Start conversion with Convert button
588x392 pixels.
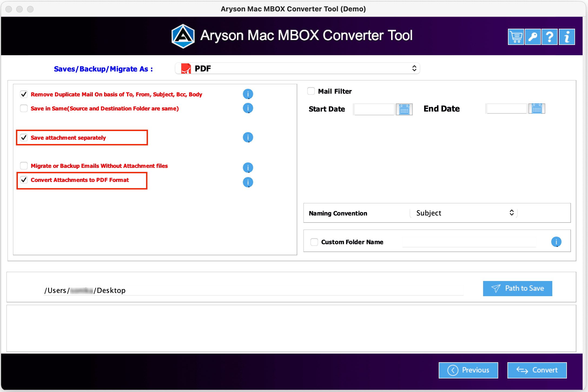click(537, 370)
